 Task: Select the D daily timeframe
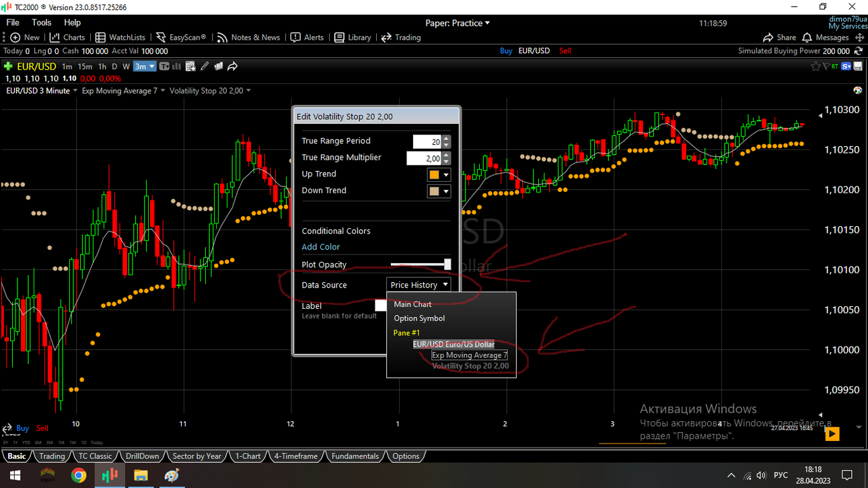click(114, 66)
